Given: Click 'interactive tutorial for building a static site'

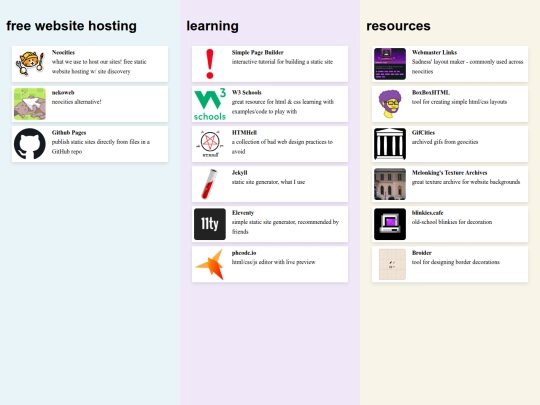Looking at the screenshot, I should tap(282, 62).
